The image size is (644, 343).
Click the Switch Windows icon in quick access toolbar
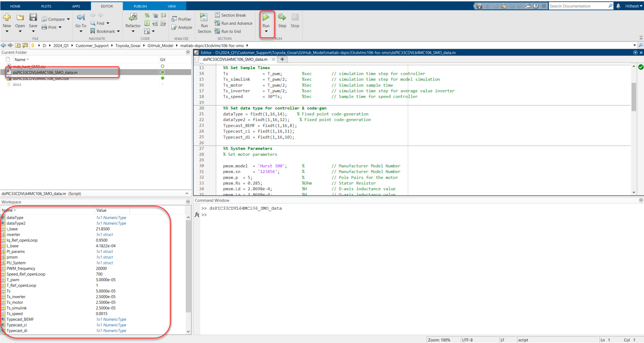pos(528,6)
